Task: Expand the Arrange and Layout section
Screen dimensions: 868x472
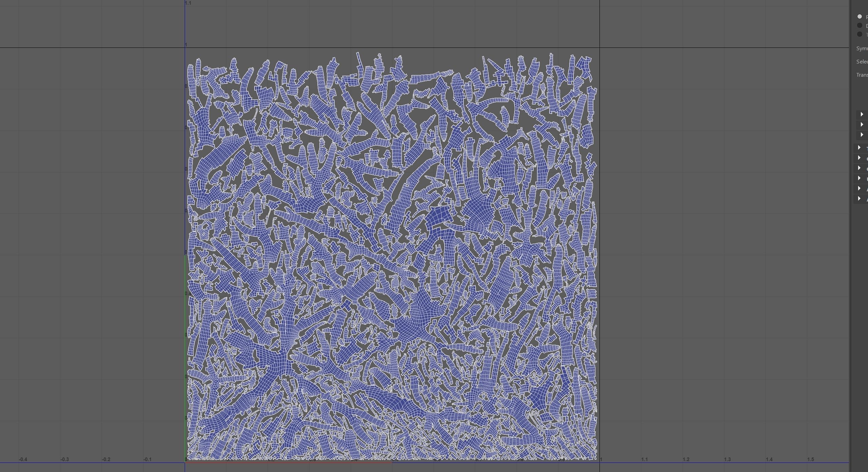Action: [859, 199]
